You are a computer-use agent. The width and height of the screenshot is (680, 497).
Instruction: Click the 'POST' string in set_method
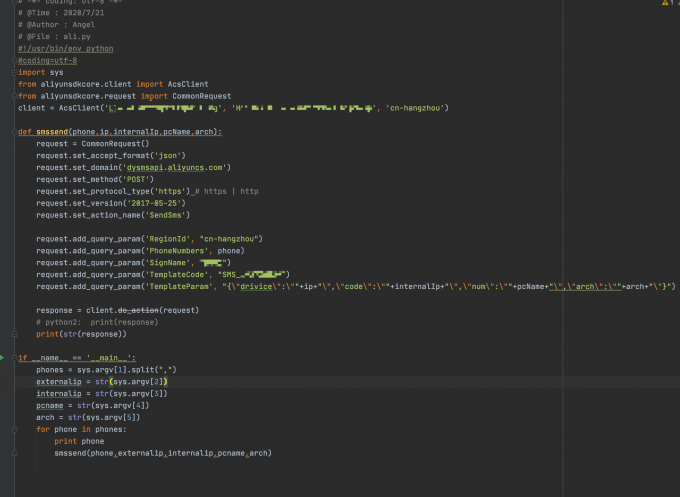(x=136, y=180)
